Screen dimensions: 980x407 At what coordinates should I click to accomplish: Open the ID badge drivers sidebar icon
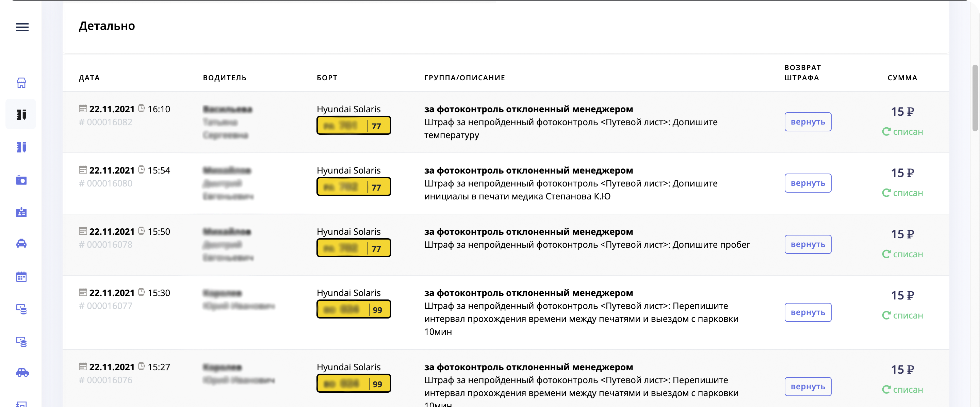pyautogui.click(x=21, y=212)
